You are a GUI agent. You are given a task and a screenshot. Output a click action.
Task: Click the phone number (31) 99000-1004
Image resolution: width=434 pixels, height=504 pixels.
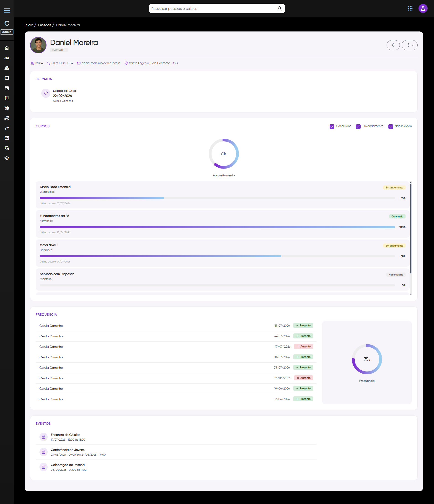62,63
